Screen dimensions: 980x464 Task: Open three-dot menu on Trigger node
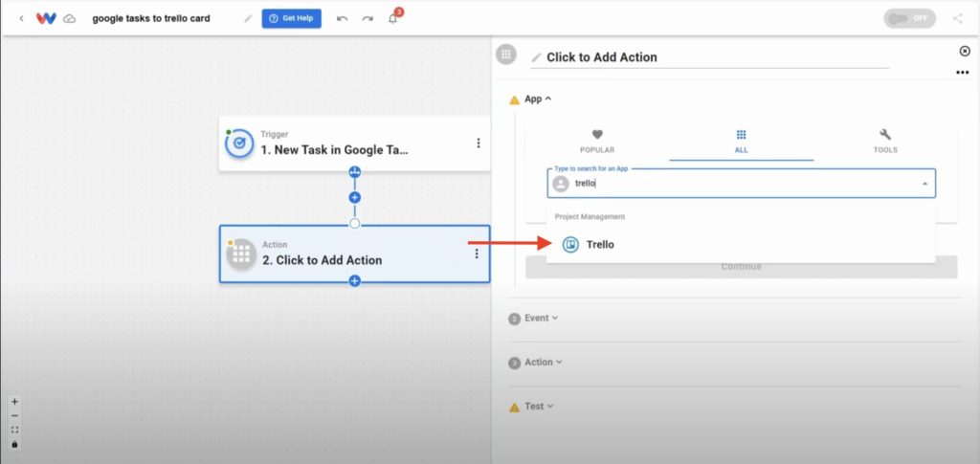479,143
